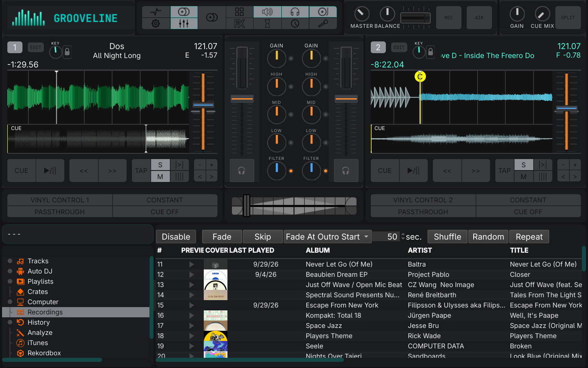The image size is (588, 368).
Task: Toggle the mixer sliders icon in top toolbar
Action: (x=184, y=24)
